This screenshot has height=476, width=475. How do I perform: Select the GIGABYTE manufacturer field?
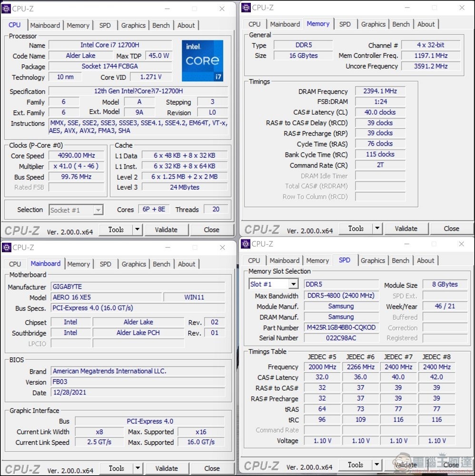138,287
